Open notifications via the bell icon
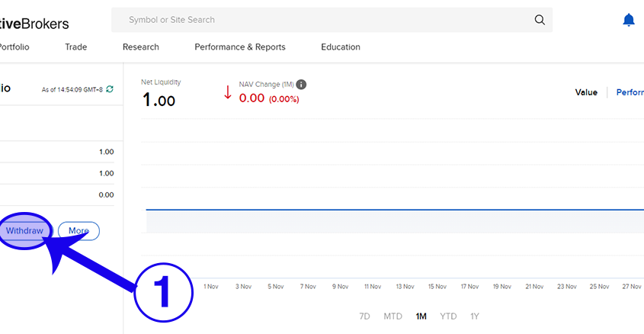Image resolution: width=644 pixels, height=334 pixels. [x=628, y=20]
